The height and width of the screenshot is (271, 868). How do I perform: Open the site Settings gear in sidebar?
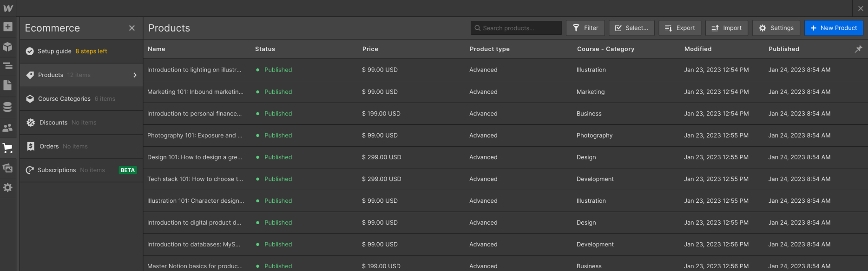coord(8,187)
